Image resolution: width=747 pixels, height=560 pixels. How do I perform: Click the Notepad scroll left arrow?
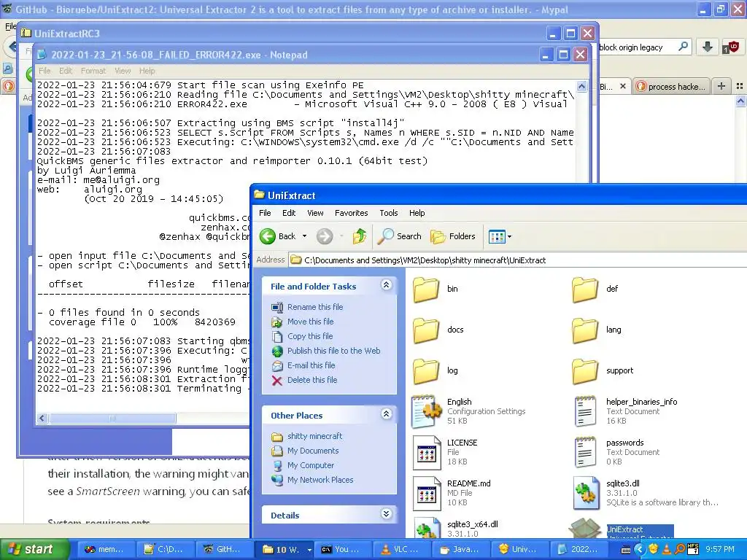point(42,418)
